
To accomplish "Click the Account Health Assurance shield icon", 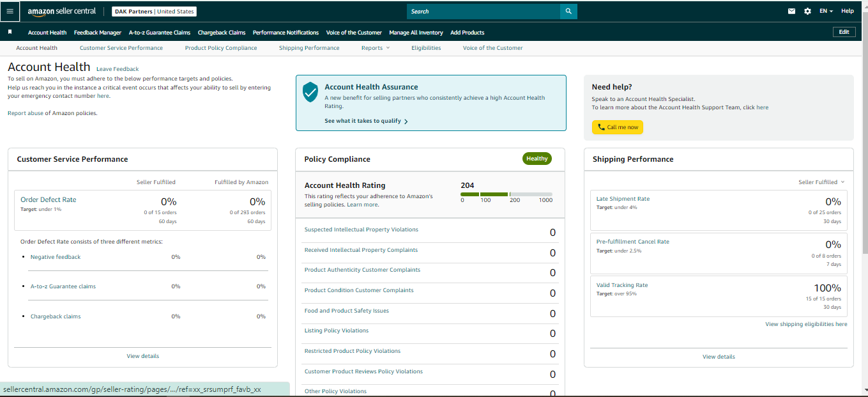I will click(310, 92).
